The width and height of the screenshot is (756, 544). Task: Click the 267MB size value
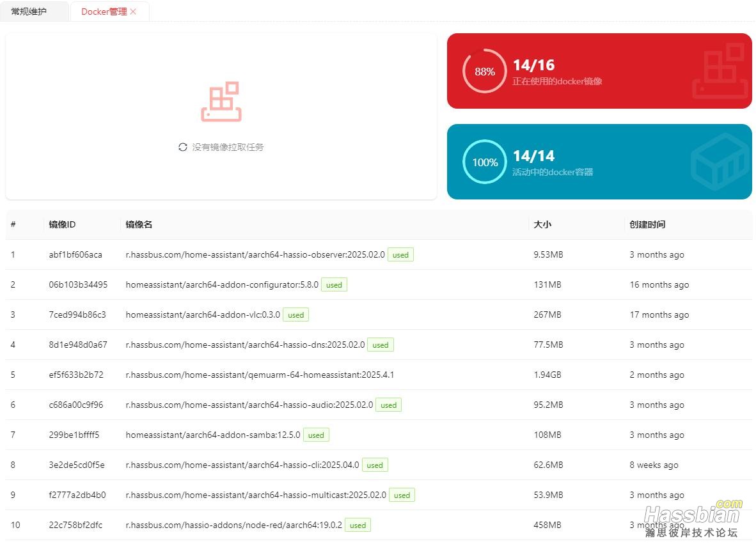[548, 315]
